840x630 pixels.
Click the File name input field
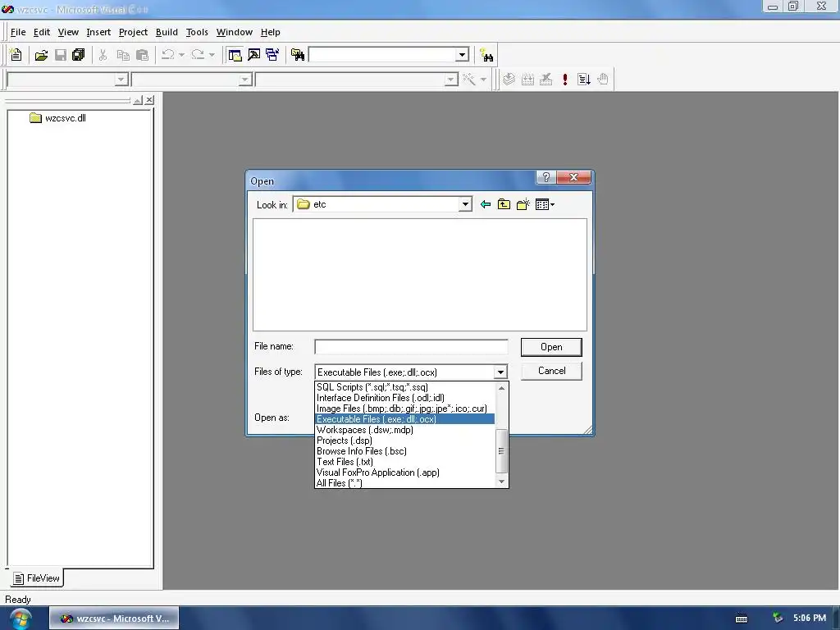(x=411, y=347)
